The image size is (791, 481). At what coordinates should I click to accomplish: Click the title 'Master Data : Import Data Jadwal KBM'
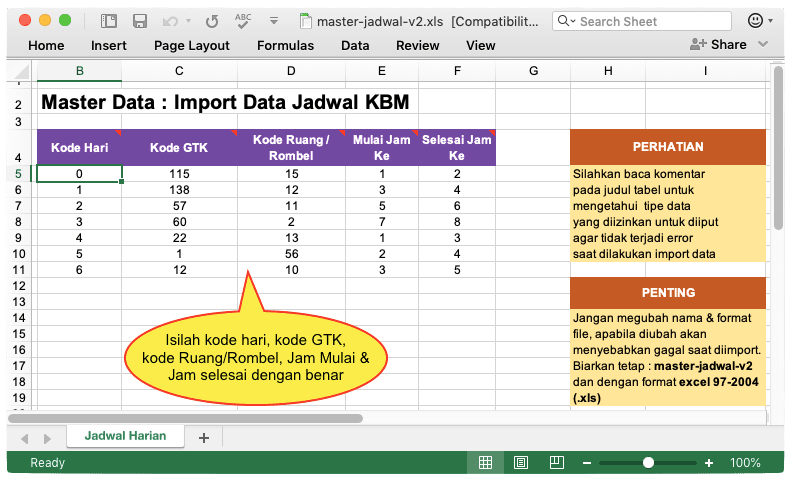[x=225, y=102]
